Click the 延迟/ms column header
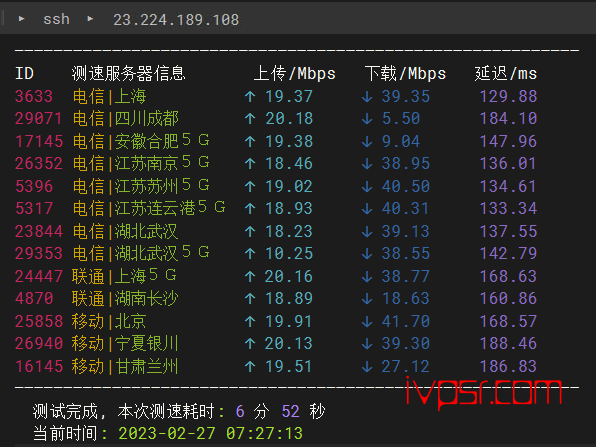The height and width of the screenshot is (447, 596). pyautogui.click(x=506, y=73)
